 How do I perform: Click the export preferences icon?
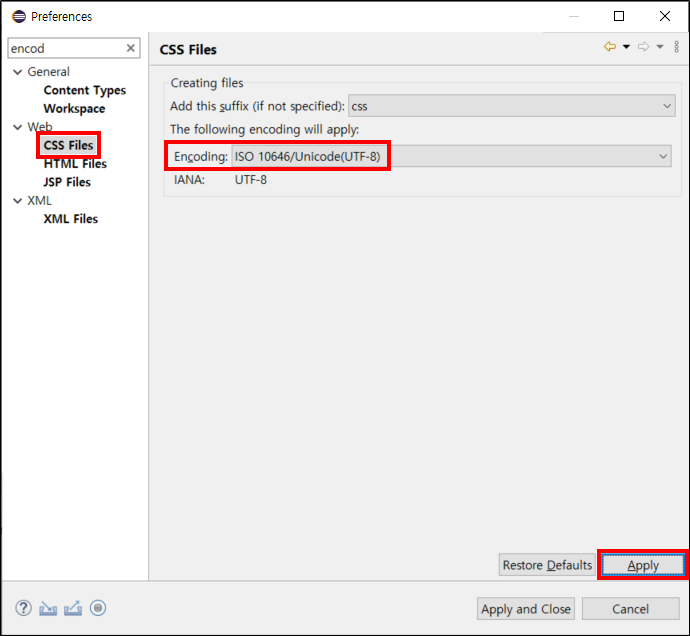click(x=73, y=608)
